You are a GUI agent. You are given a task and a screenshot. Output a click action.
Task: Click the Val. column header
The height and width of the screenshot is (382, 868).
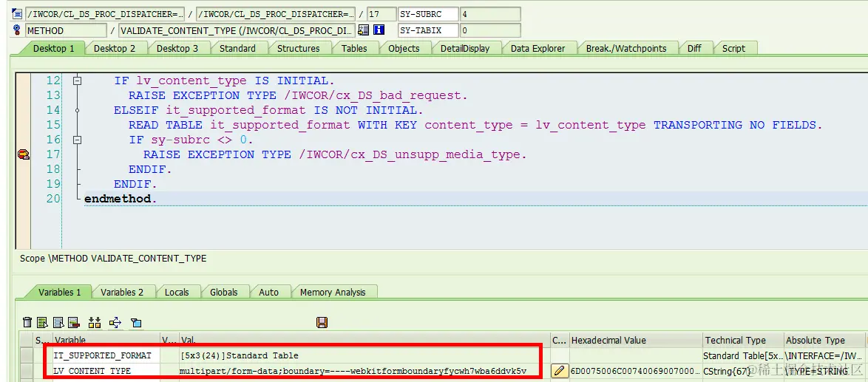coord(364,340)
